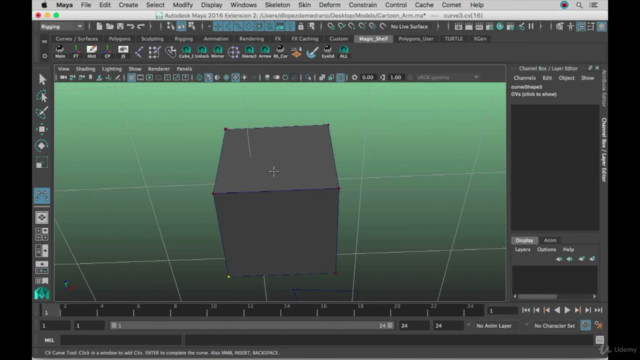Screen dimensions: 640x360
Task: Open Options menu in Layer Editor
Action: [546, 249]
